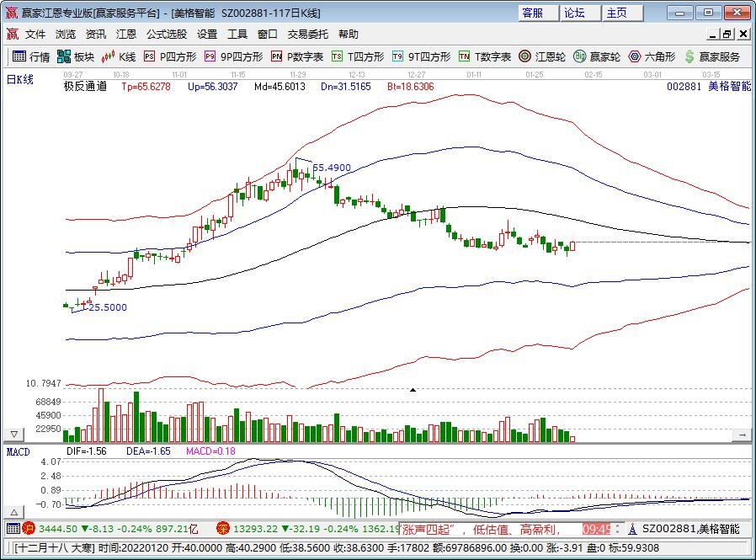Image resolution: width=756 pixels, height=560 pixels.
Task: Click the 日K线 period label
Action: click(x=19, y=80)
